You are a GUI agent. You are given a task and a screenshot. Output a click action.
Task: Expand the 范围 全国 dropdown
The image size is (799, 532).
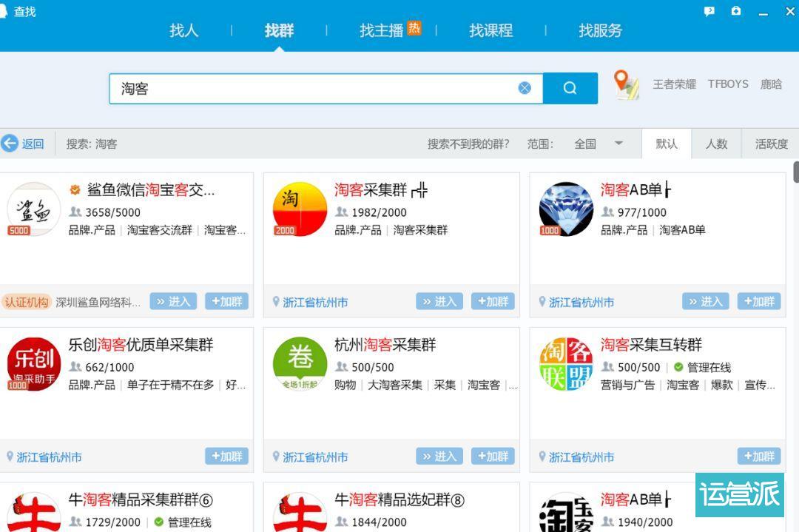tap(598, 144)
